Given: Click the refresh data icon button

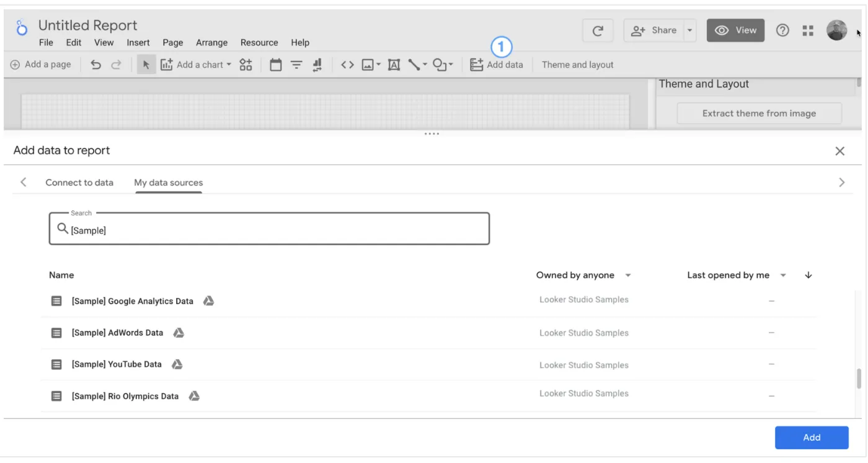Looking at the screenshot, I should (x=598, y=30).
